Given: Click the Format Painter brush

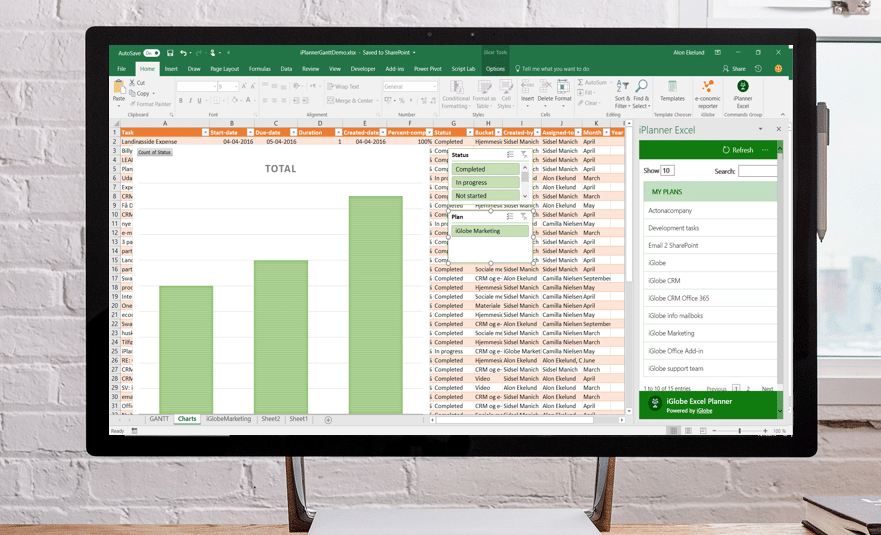Looking at the screenshot, I should pos(133,104).
